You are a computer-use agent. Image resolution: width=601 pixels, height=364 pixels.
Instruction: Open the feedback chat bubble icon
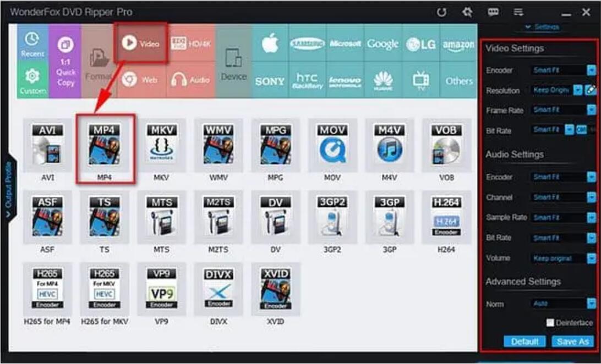click(x=493, y=12)
